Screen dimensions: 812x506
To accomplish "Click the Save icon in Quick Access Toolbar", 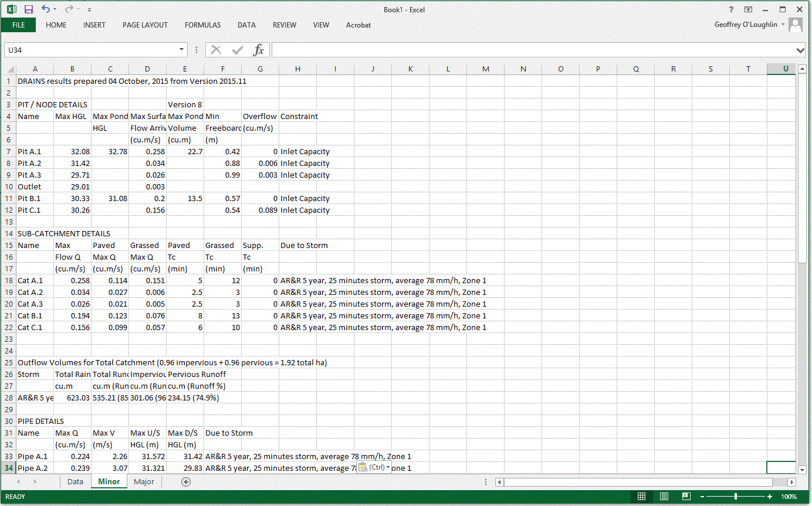I will 29,9.
